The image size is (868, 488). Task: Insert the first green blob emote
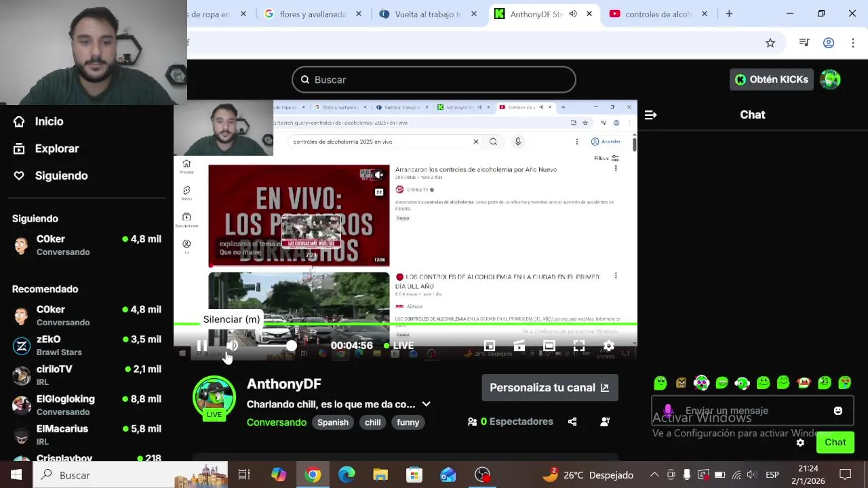click(x=660, y=383)
